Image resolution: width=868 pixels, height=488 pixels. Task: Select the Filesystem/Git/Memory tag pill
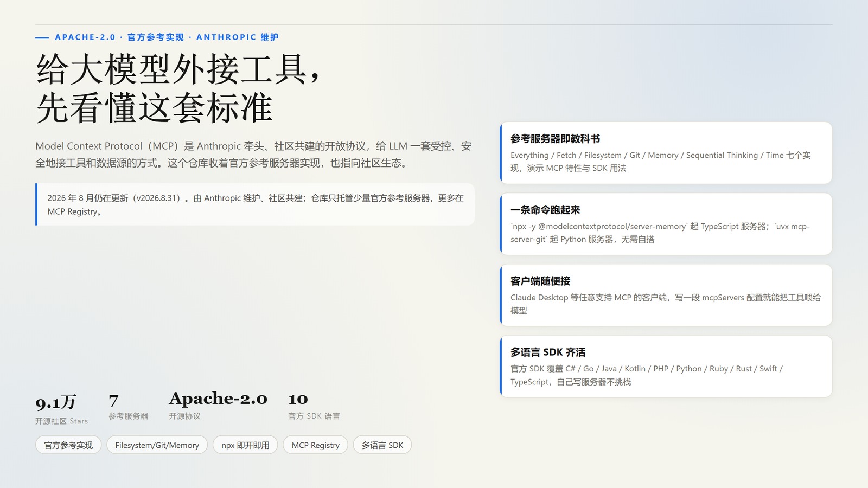click(157, 445)
